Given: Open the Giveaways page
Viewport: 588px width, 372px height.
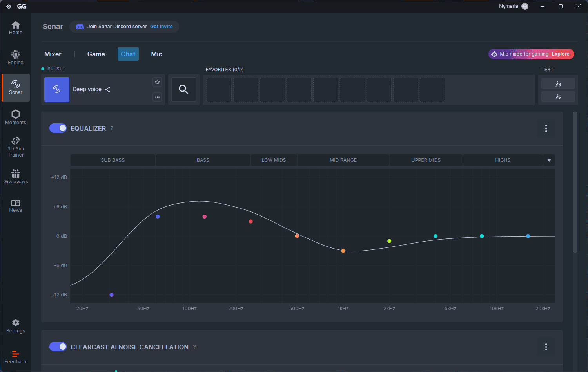Looking at the screenshot, I should click(16, 177).
